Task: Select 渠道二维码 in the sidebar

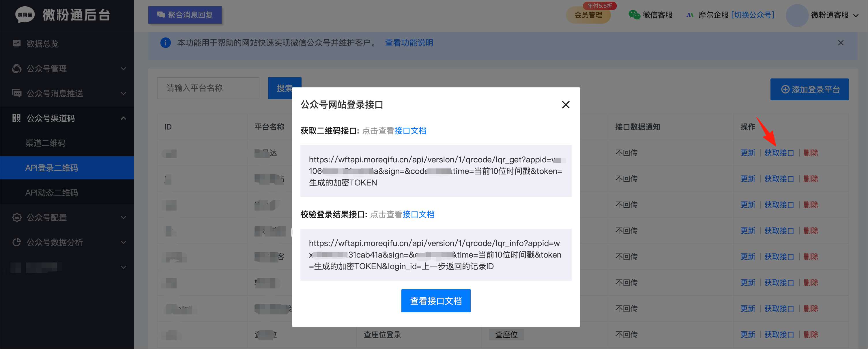Action: point(46,143)
